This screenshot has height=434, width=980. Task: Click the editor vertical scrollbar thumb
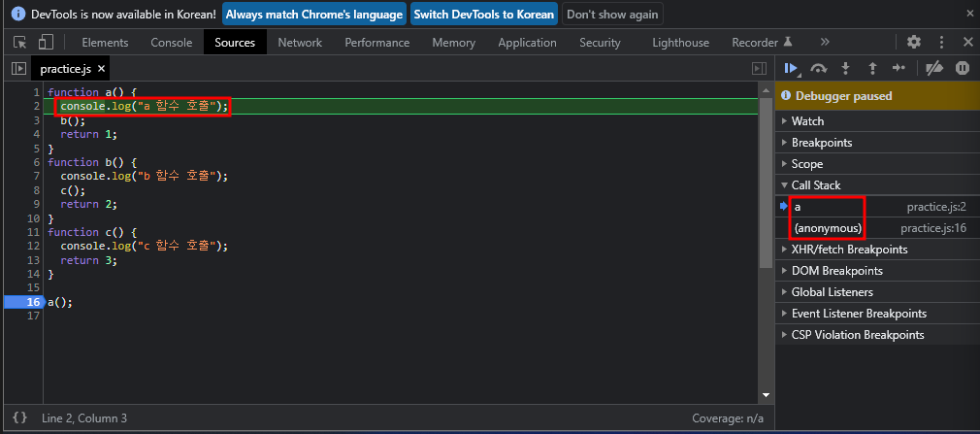(766, 182)
